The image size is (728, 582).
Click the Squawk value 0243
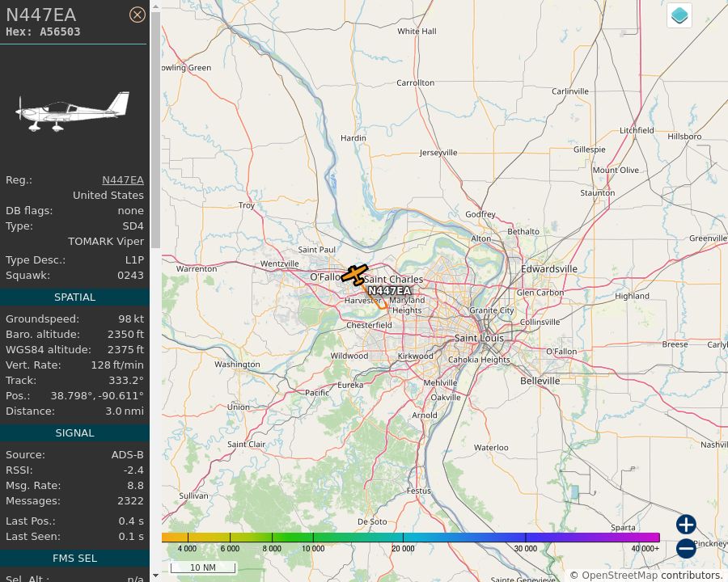(x=130, y=275)
